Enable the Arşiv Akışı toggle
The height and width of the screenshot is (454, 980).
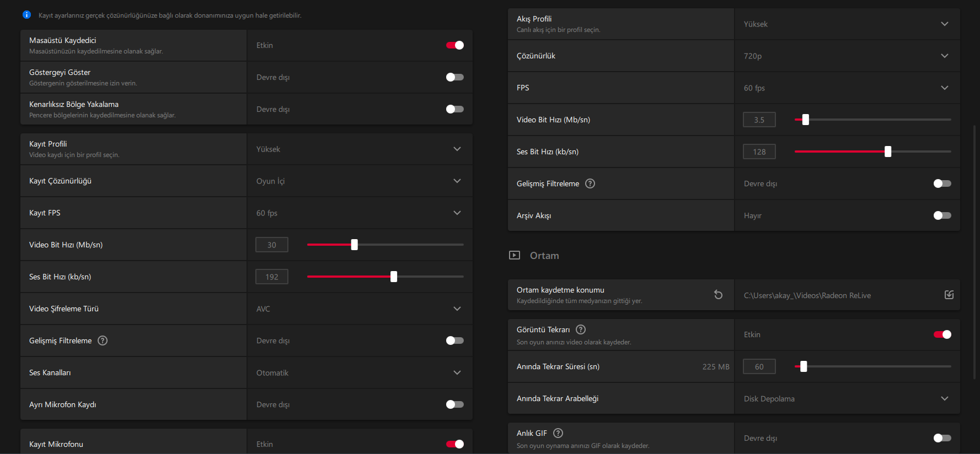[x=942, y=215]
